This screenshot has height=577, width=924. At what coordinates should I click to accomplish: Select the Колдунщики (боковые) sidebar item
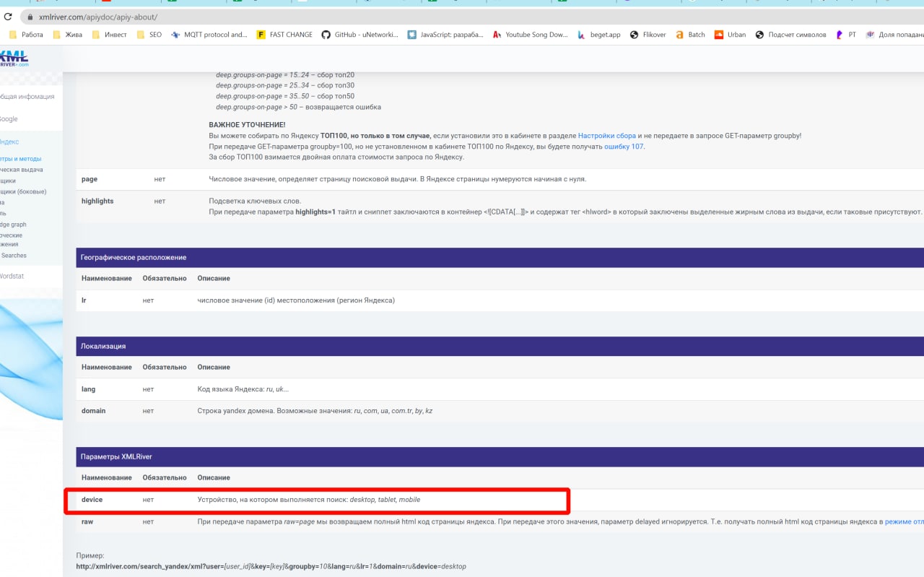[23, 191]
